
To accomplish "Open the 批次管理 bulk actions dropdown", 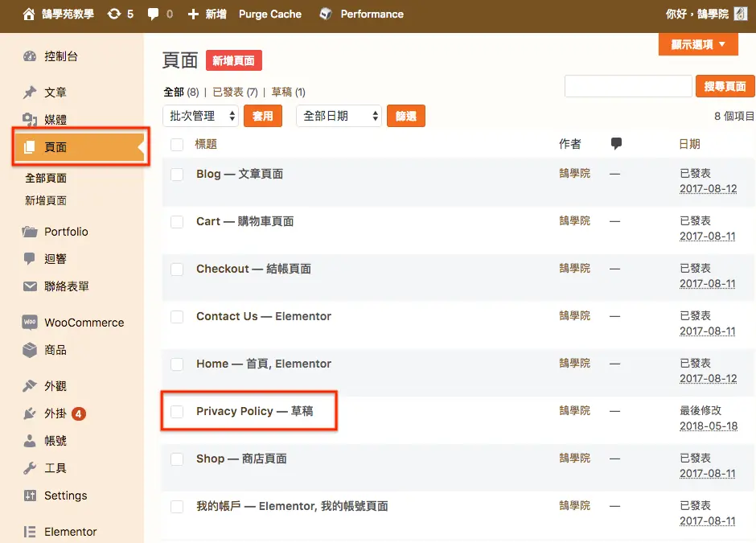I will pos(200,116).
